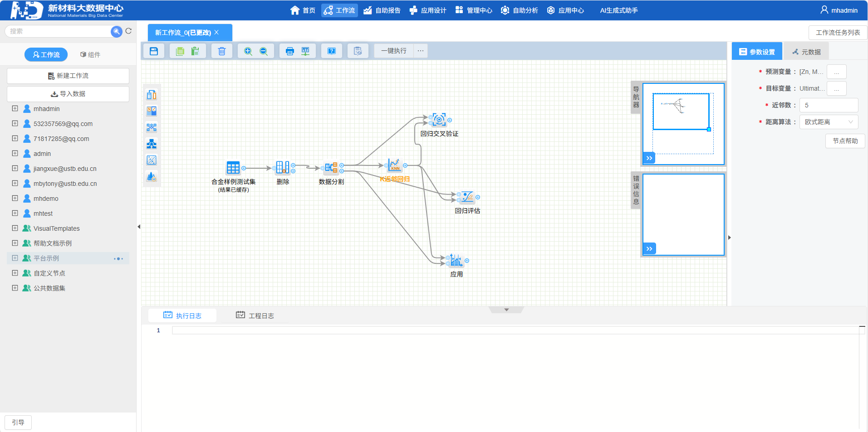868x432 pixels.
Task: Open the 距离算法 dropdown
Action: [829, 122]
